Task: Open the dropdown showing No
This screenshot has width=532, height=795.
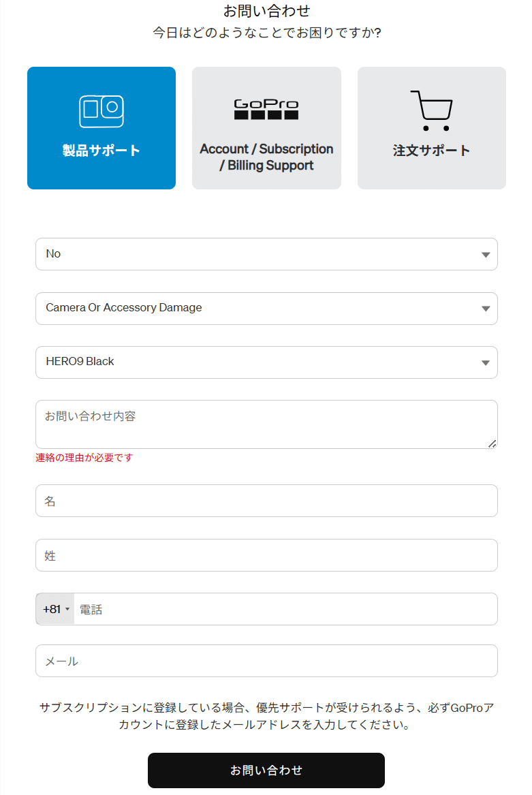Action: pyautogui.click(x=266, y=254)
